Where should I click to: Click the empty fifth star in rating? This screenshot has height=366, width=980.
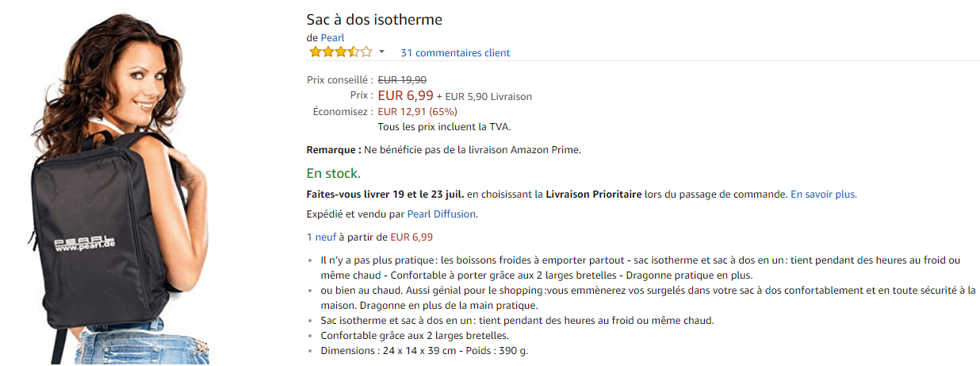point(366,52)
